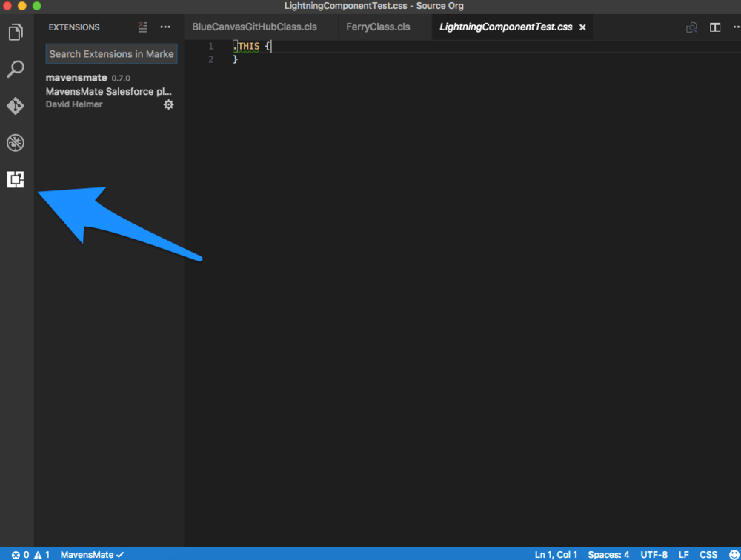Viewport: 741px width, 560px height.
Task: Click the David Helmer publisher name
Action: coord(74,104)
